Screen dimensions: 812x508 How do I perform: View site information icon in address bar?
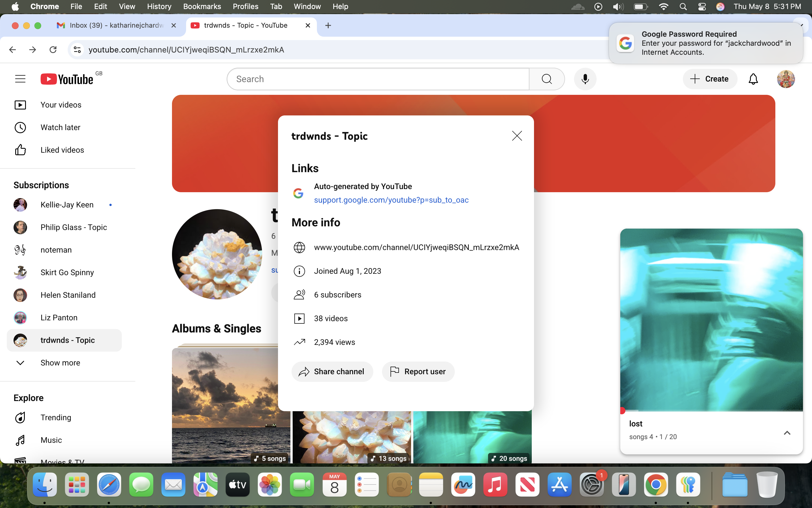[x=77, y=50]
